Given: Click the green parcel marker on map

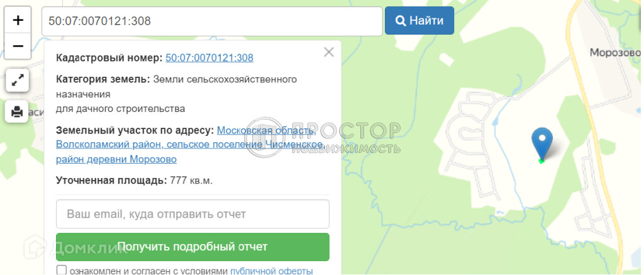Looking at the screenshot, I should point(541,161).
